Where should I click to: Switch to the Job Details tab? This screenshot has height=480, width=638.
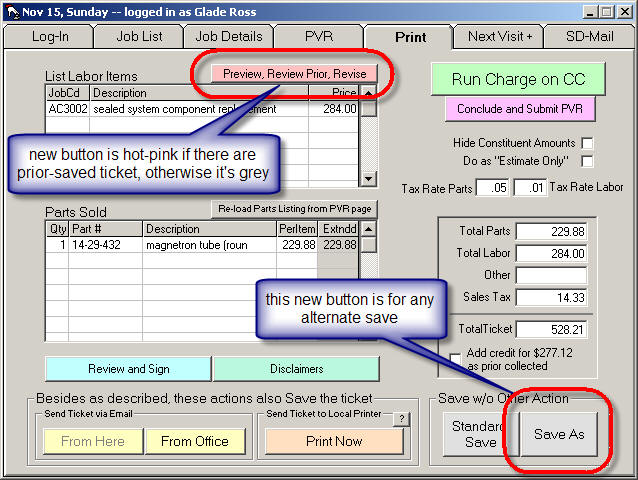[x=228, y=37]
